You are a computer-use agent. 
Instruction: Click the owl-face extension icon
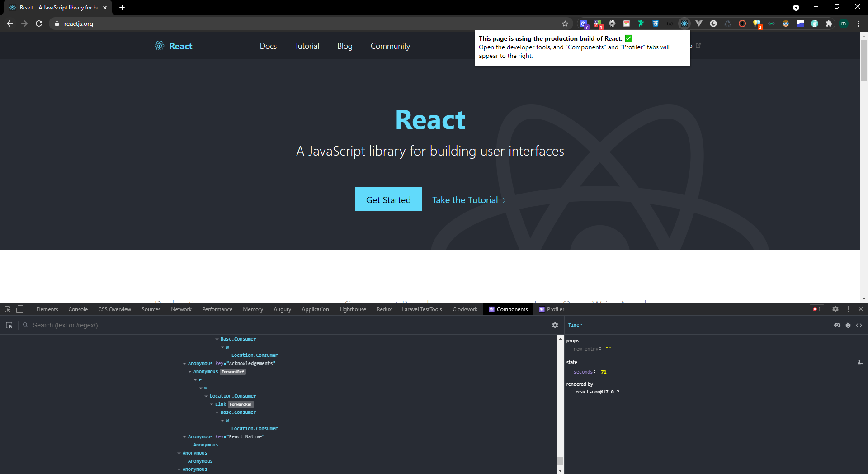786,24
